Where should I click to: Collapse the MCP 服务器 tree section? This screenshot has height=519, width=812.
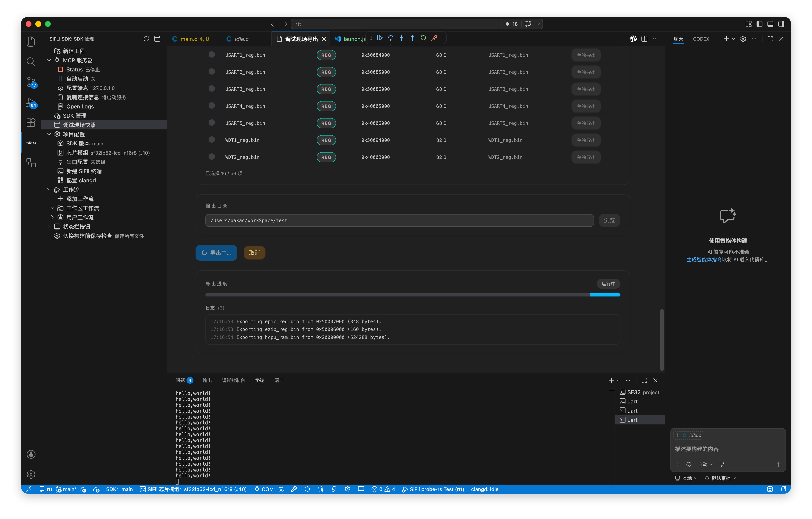coord(49,60)
